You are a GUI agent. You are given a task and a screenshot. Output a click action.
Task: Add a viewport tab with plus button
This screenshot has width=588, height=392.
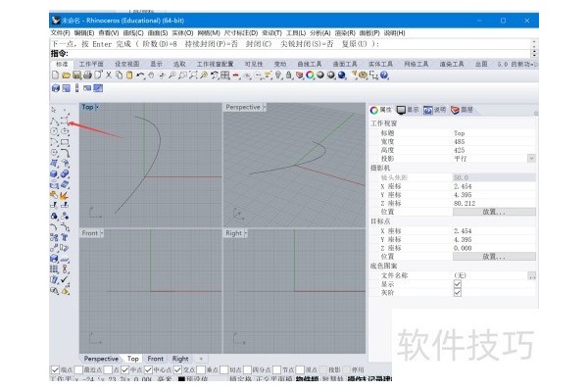pos(201,359)
